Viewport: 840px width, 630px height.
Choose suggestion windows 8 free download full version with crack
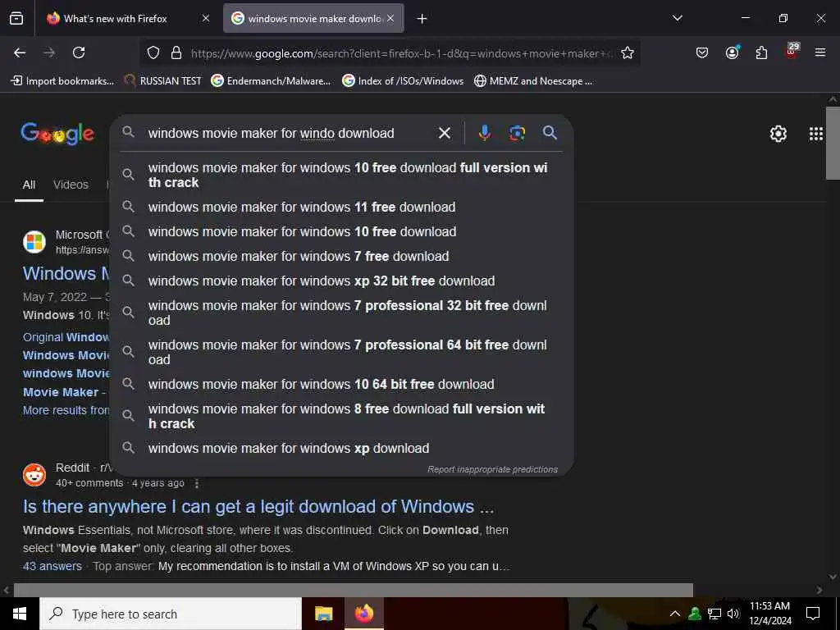341,416
